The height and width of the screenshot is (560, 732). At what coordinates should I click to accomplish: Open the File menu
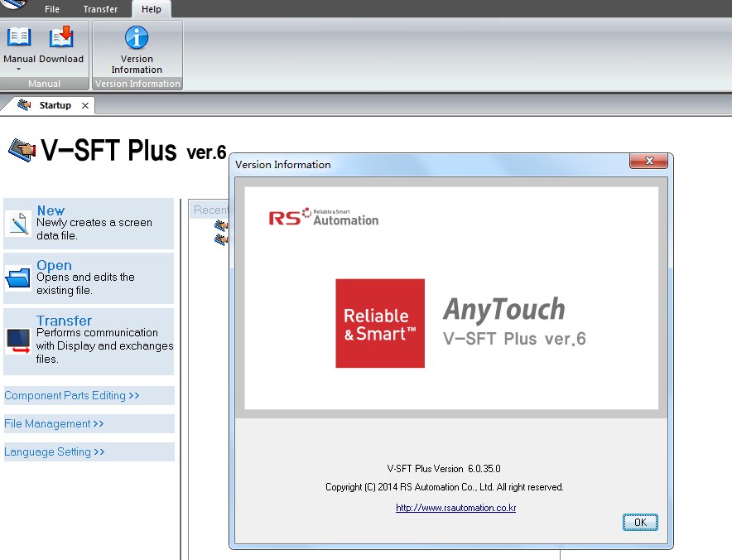tap(52, 9)
